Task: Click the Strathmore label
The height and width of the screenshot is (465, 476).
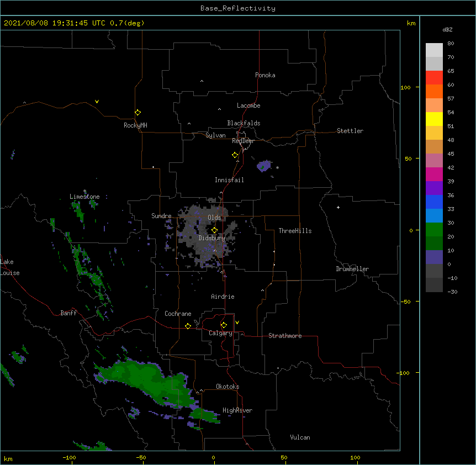Action: pos(285,336)
